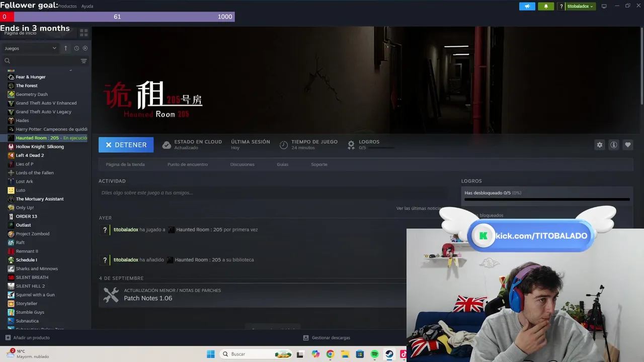Open the Steam announcements megaphone button
This screenshot has width=644, height=362.
point(527,6)
